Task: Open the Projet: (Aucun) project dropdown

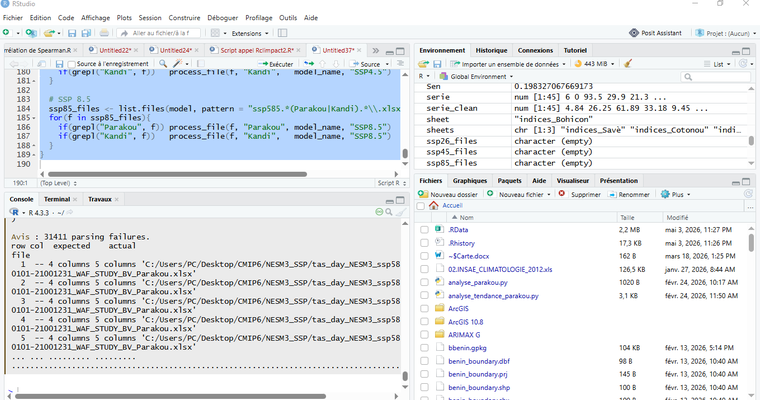Action: point(726,33)
